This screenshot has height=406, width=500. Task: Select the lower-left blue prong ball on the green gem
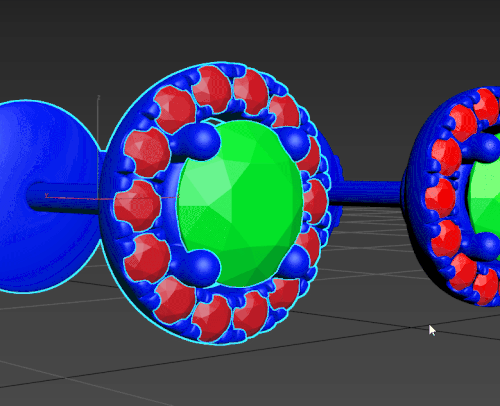203,267
